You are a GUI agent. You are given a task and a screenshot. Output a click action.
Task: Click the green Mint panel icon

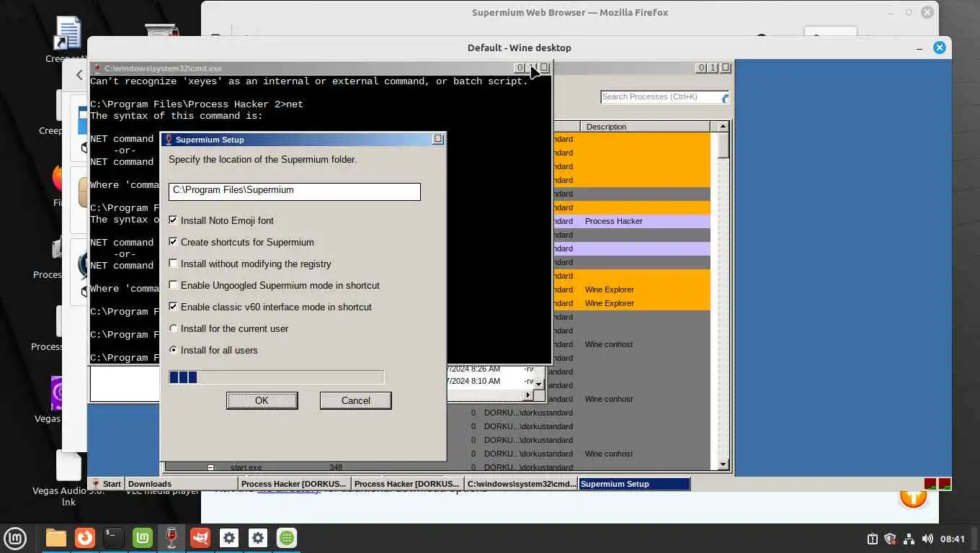143,538
